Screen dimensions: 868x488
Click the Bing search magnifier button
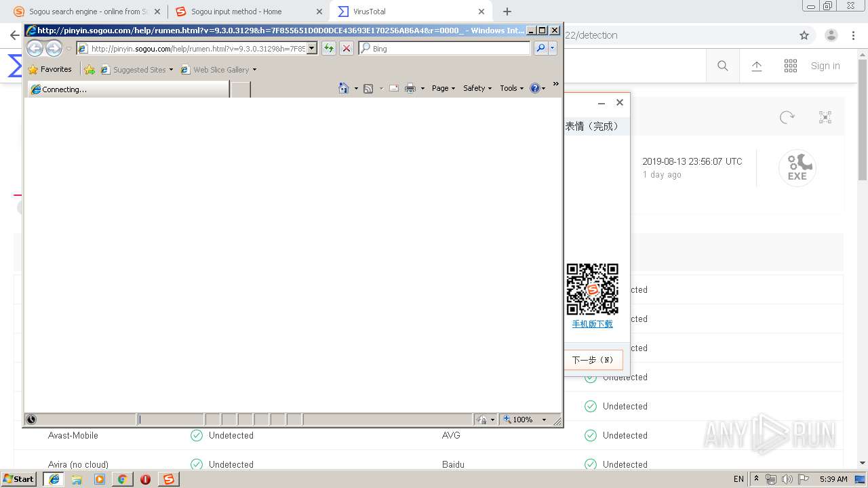540,48
